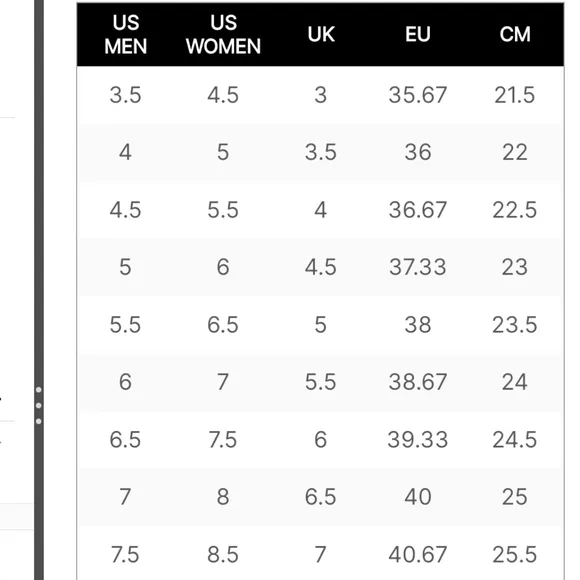
Task: Click the 24.5 CM value
Action: 515,439
